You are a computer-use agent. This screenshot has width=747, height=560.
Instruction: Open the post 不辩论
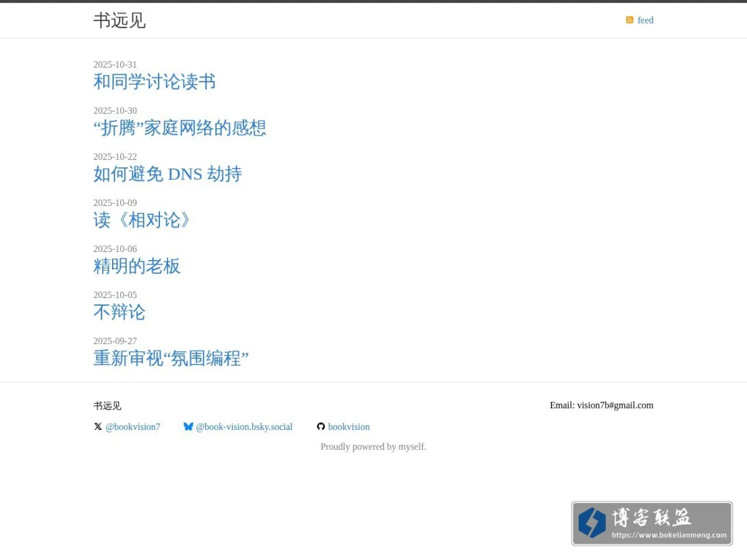pos(120,312)
